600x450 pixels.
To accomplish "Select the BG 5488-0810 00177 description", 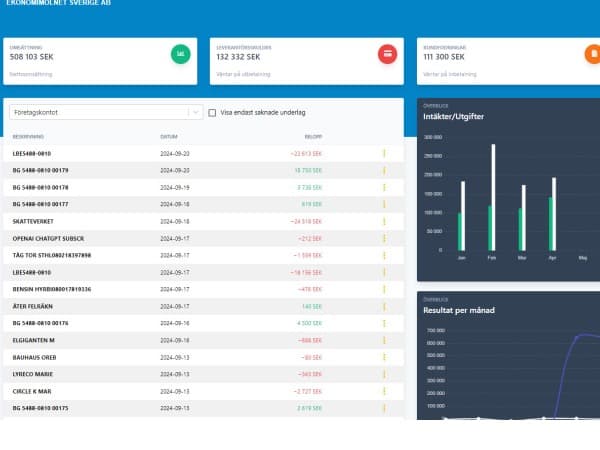I will (x=41, y=204).
